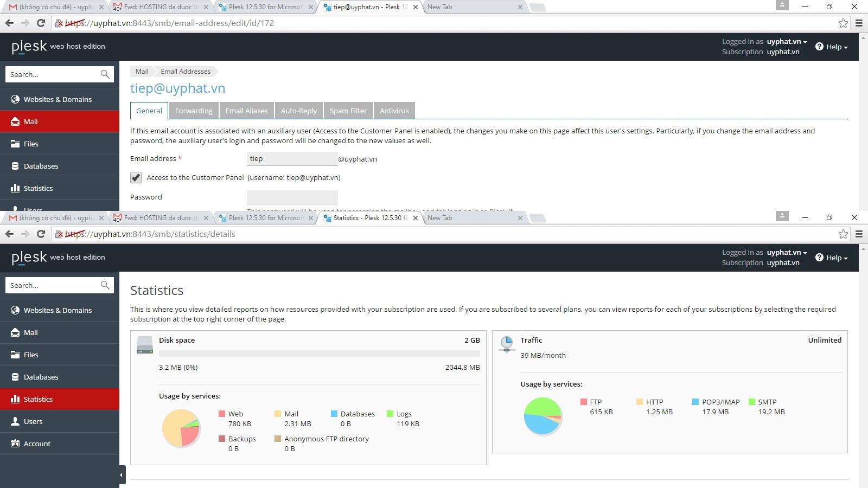Image resolution: width=868 pixels, height=488 pixels.
Task: Click Password input field
Action: [292, 197]
